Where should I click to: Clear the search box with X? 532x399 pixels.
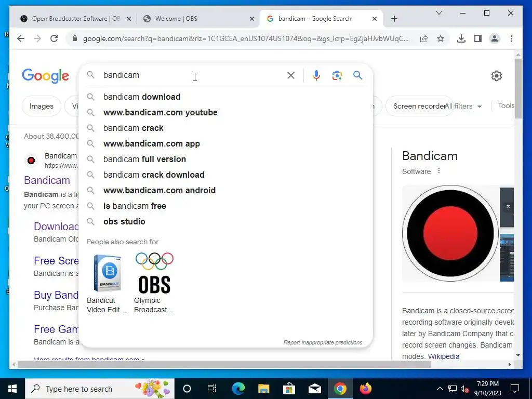[x=291, y=75]
